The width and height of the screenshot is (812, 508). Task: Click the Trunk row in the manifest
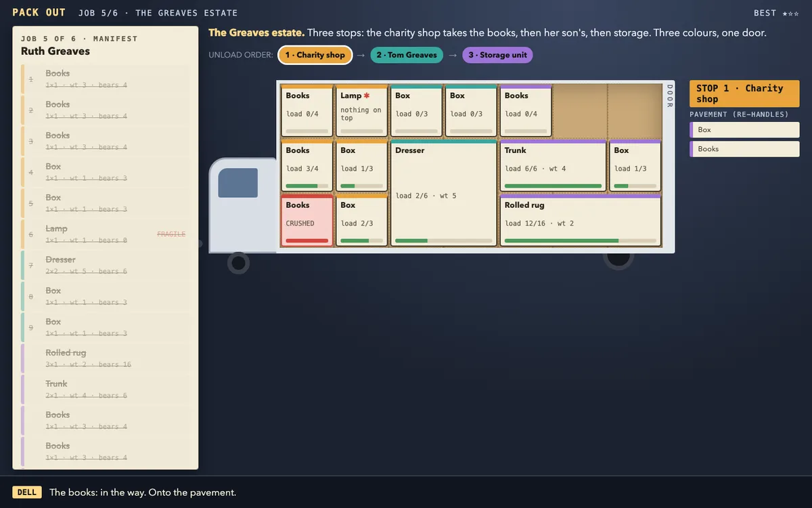pos(106,389)
